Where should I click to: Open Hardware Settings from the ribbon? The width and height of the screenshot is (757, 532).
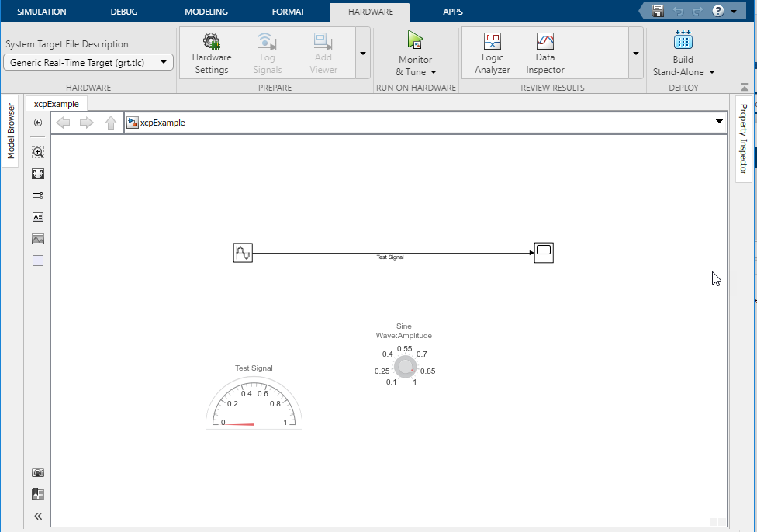tap(211, 52)
